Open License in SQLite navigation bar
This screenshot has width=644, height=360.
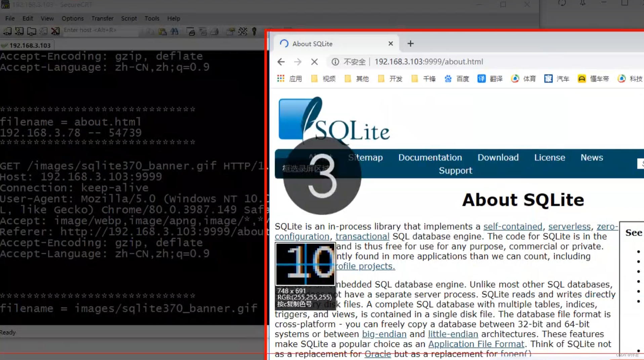[x=550, y=158]
